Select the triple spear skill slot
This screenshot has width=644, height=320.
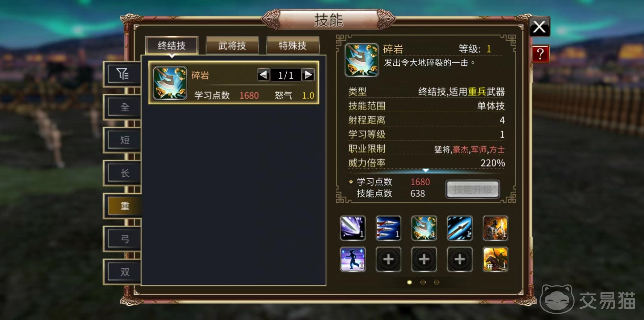point(388,228)
